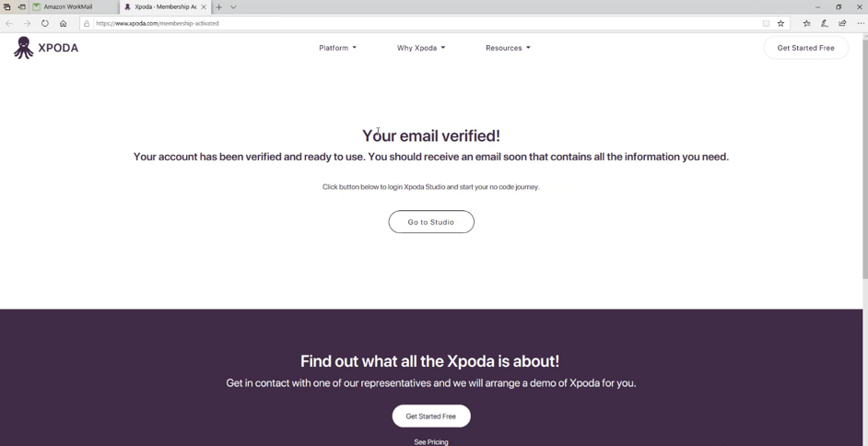Open a new tab with plus button

pyautogui.click(x=218, y=6)
